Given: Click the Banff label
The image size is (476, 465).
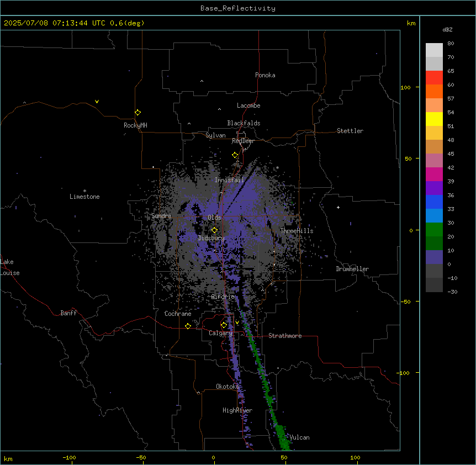Looking at the screenshot, I should tap(68, 313).
